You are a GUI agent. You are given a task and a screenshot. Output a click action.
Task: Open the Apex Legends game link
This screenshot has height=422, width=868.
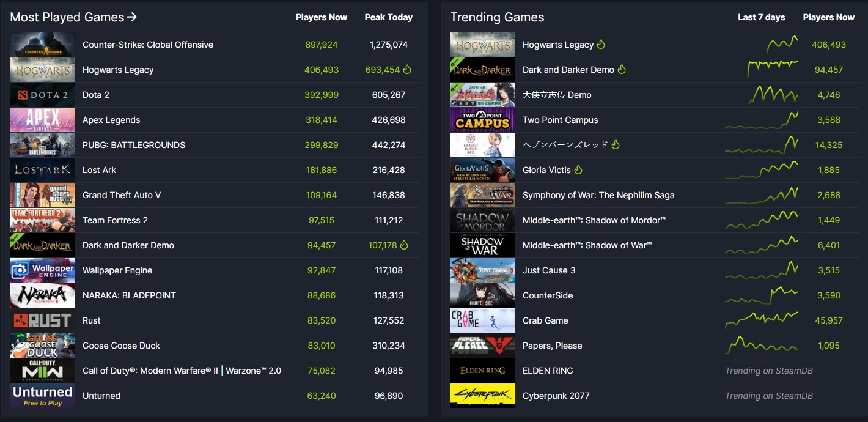(x=111, y=120)
